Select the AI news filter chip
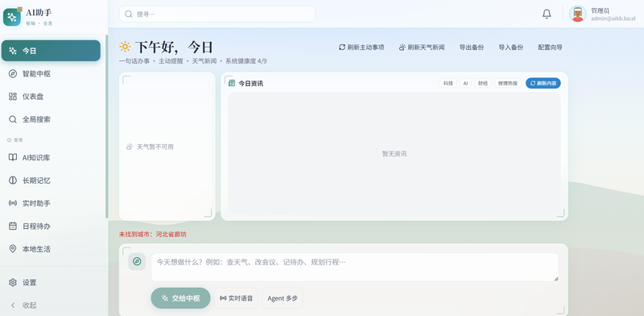The width and height of the screenshot is (644, 316). point(465,83)
